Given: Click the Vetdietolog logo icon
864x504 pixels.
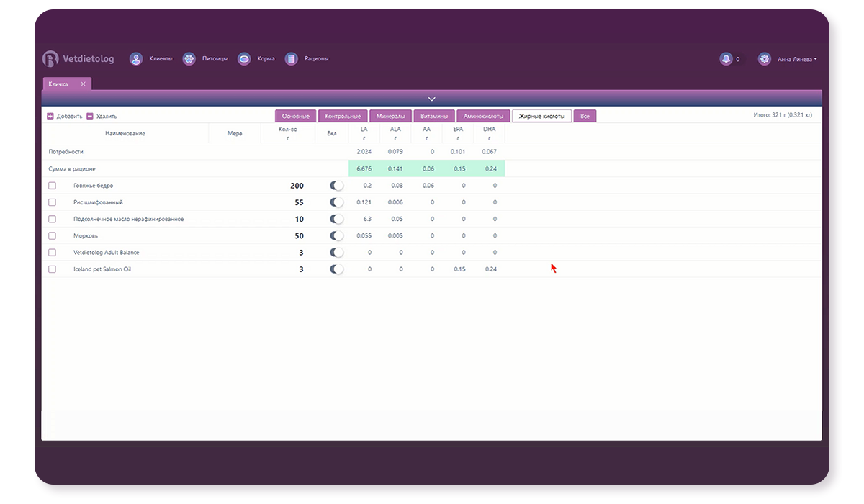Looking at the screenshot, I should (x=50, y=59).
